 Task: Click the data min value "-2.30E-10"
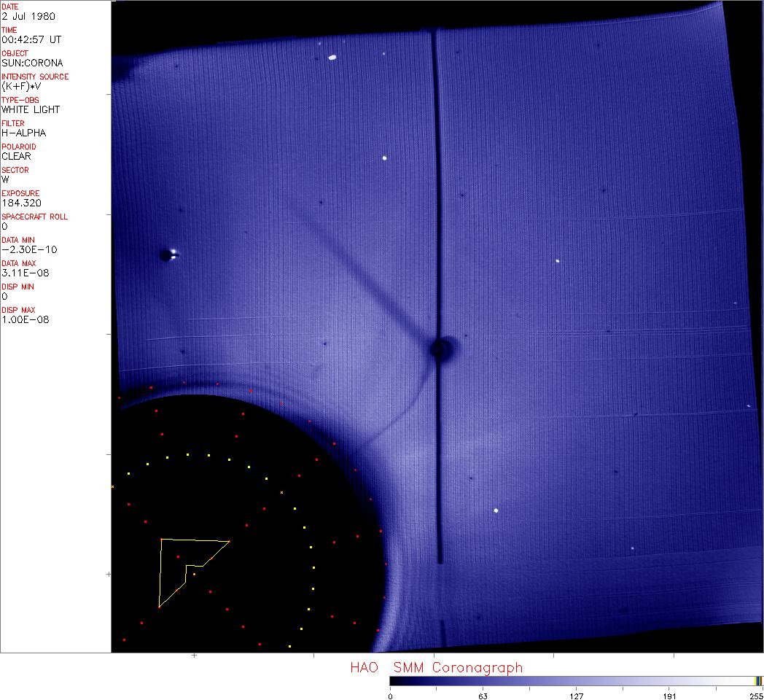(29, 249)
